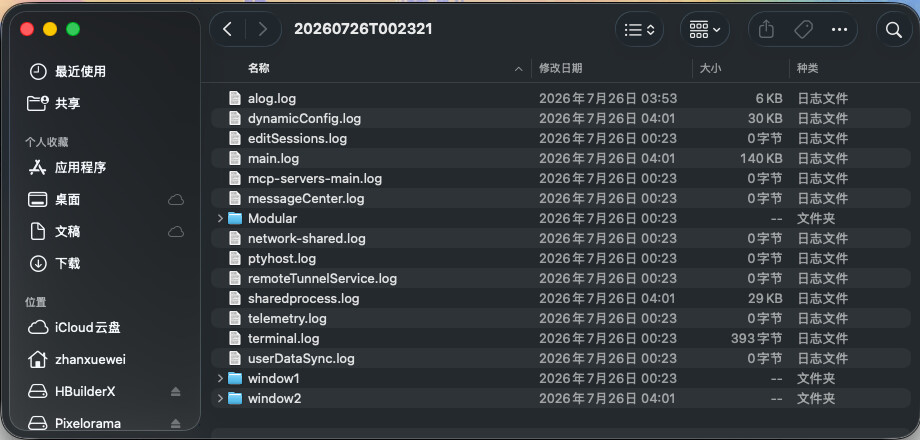The width and height of the screenshot is (920, 440).
Task: Click the tag icon in toolbar
Action: click(x=803, y=29)
